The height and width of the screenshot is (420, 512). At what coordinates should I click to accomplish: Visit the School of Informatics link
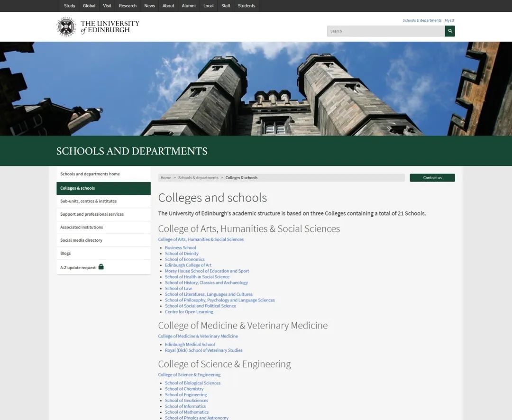click(185, 407)
